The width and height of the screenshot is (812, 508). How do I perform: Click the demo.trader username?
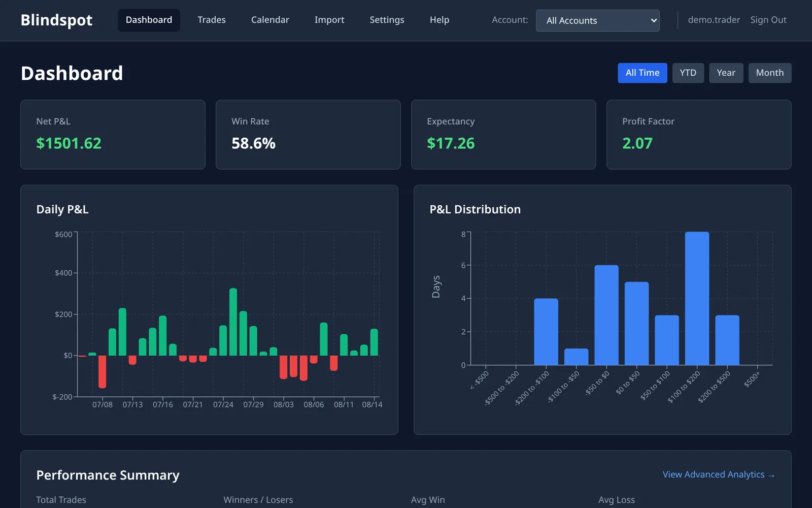(714, 20)
